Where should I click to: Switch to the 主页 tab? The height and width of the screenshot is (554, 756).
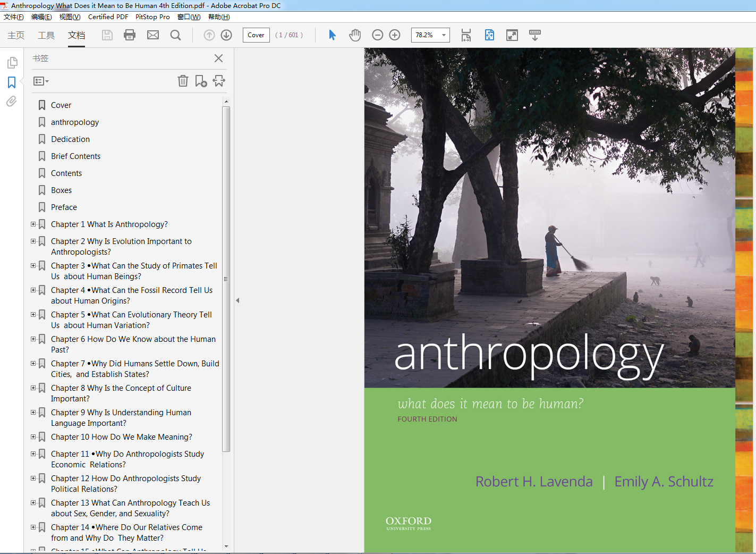[16, 35]
